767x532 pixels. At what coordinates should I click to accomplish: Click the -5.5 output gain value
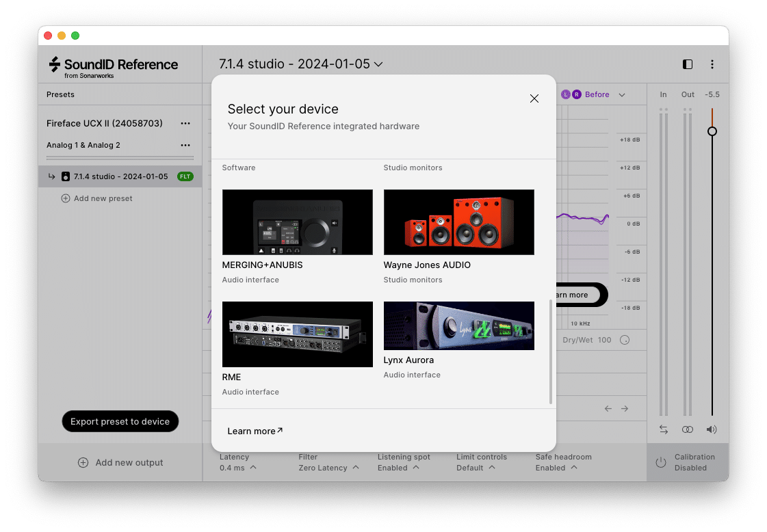click(x=712, y=94)
